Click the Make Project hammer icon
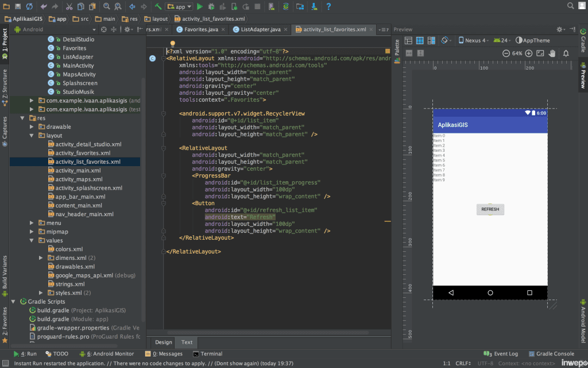 tap(157, 7)
